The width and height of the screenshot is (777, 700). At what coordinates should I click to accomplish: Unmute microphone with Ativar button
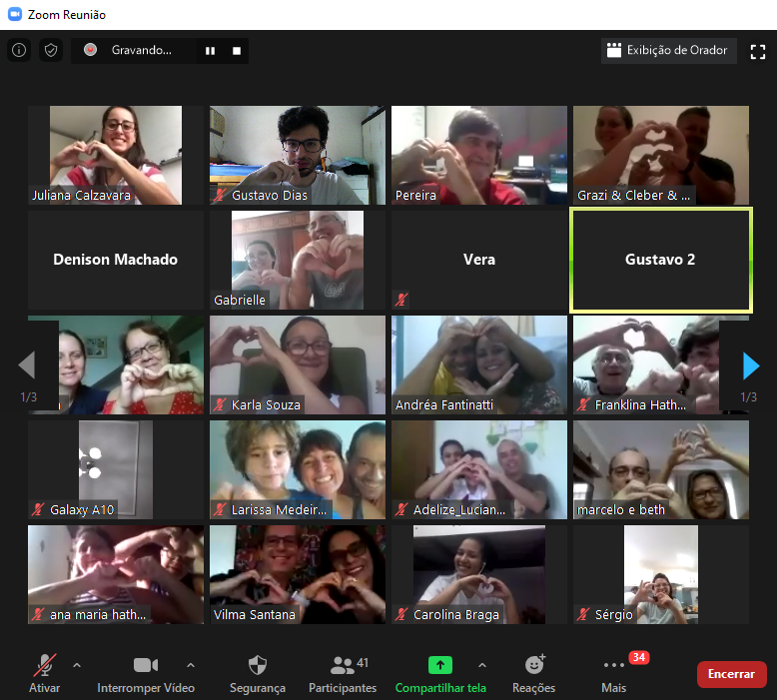tap(44, 673)
